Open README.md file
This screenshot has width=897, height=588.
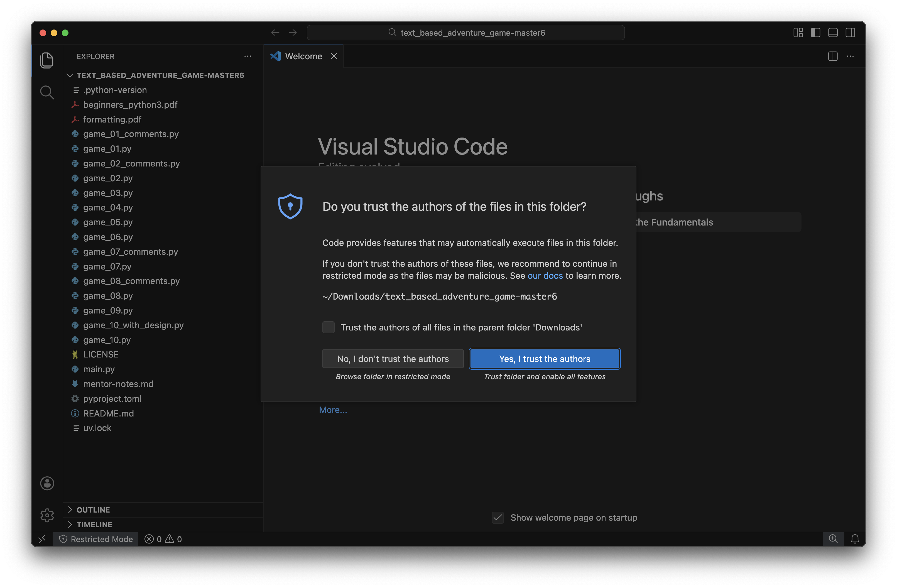(x=163, y=413)
